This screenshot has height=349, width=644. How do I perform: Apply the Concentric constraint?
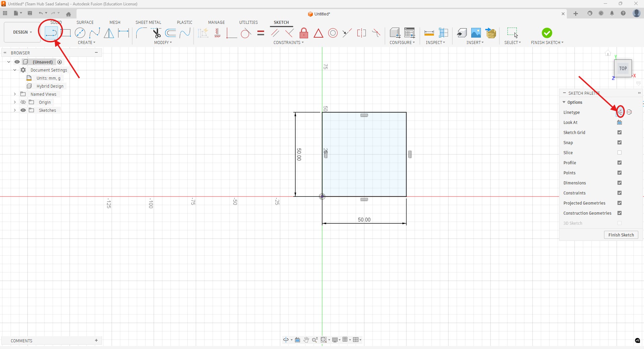[333, 33]
